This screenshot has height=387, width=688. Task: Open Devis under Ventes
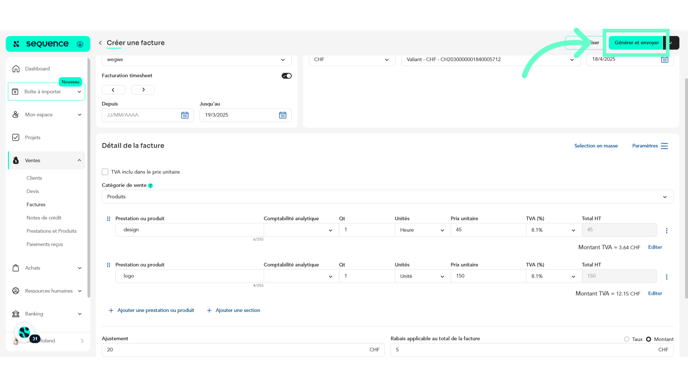33,191
